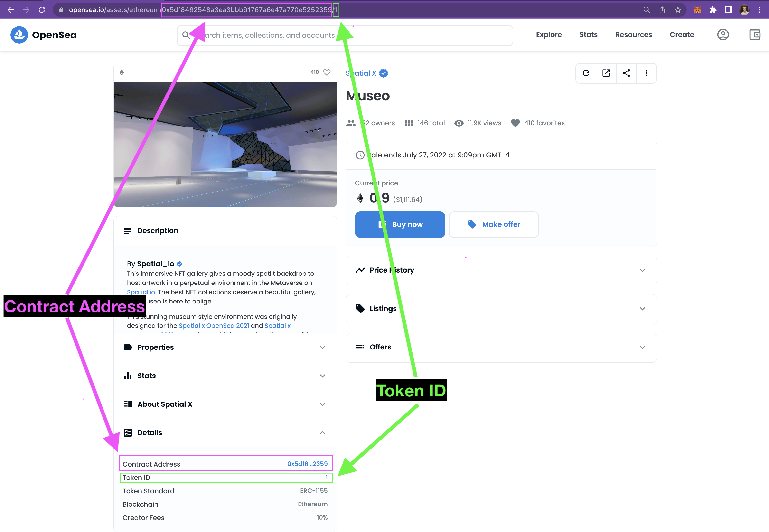
Task: Reload the page in the browser toolbar
Action: (42, 10)
